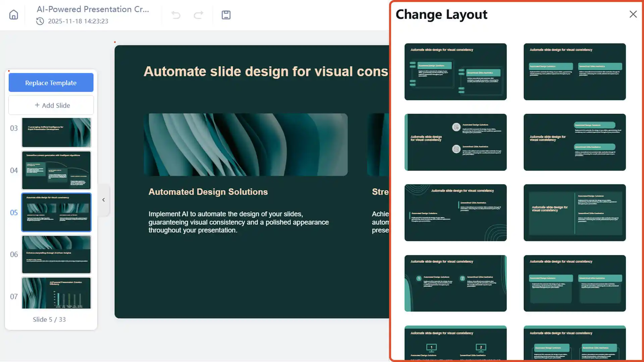
Task: Click the redo arrow icon
Action: coord(199,15)
